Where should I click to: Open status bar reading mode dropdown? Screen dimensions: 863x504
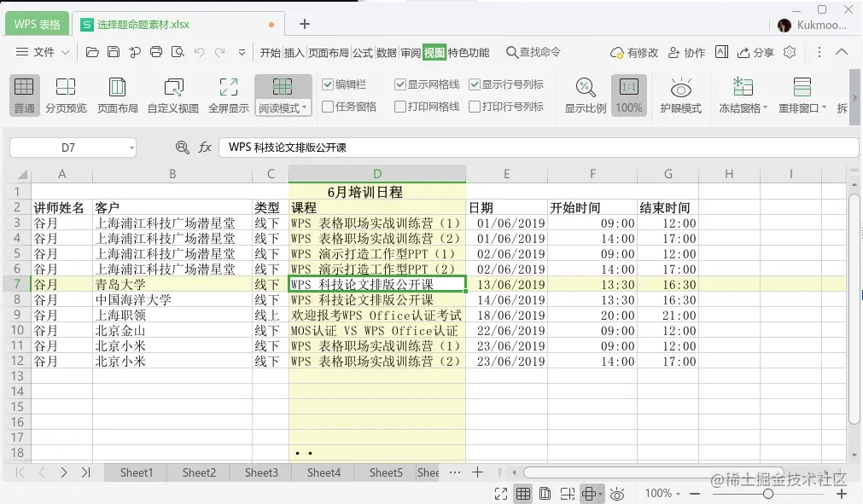[x=600, y=494]
